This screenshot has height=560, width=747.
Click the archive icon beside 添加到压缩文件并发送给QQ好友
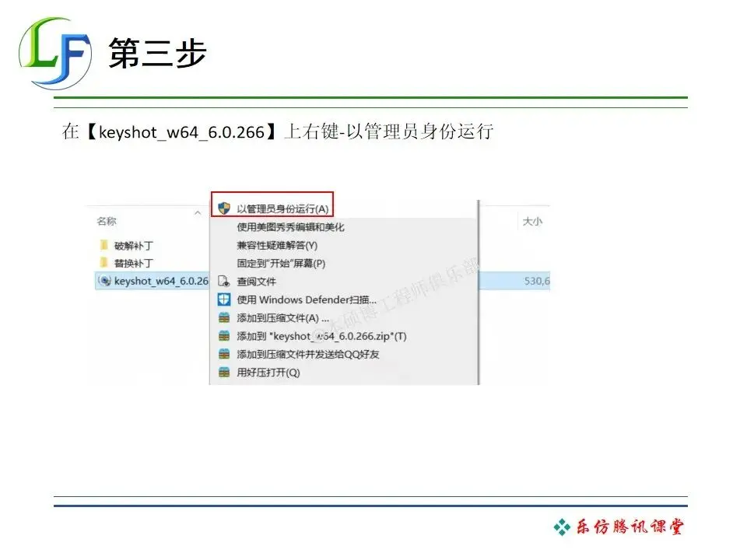[224, 355]
